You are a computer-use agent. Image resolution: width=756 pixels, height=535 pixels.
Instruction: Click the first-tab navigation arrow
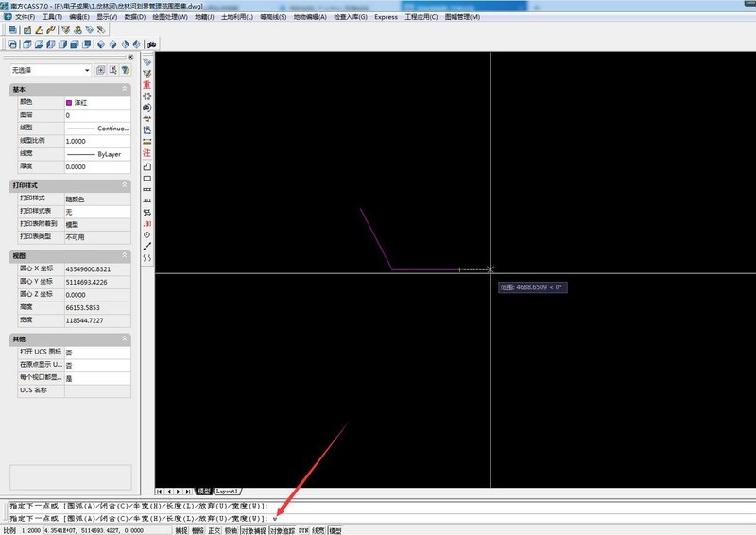coord(160,492)
